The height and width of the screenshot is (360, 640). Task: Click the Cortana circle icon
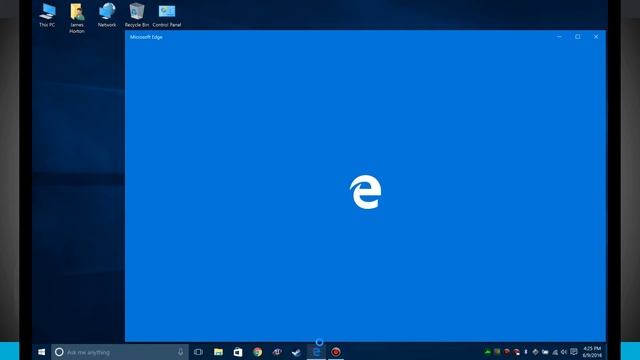tap(59, 352)
